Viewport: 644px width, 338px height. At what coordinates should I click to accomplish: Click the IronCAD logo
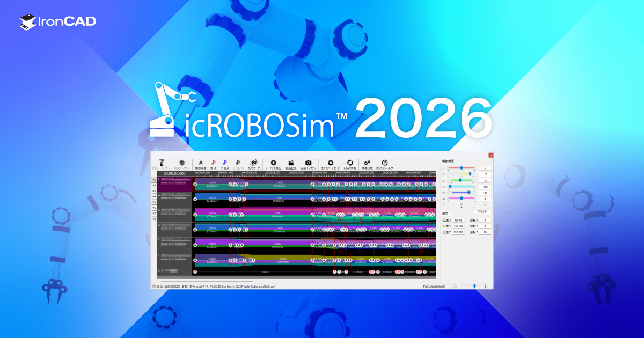58,21
